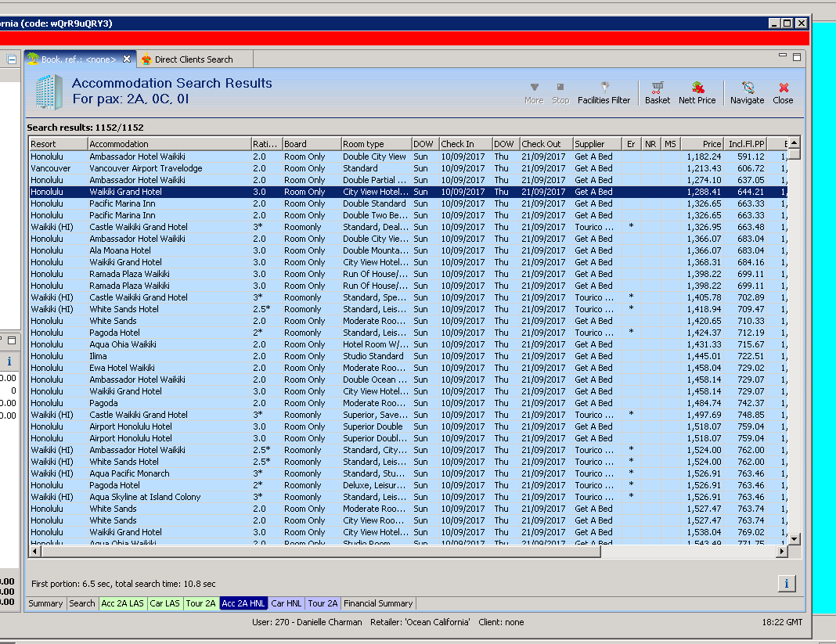Open the Facilities Filter

coord(604,92)
